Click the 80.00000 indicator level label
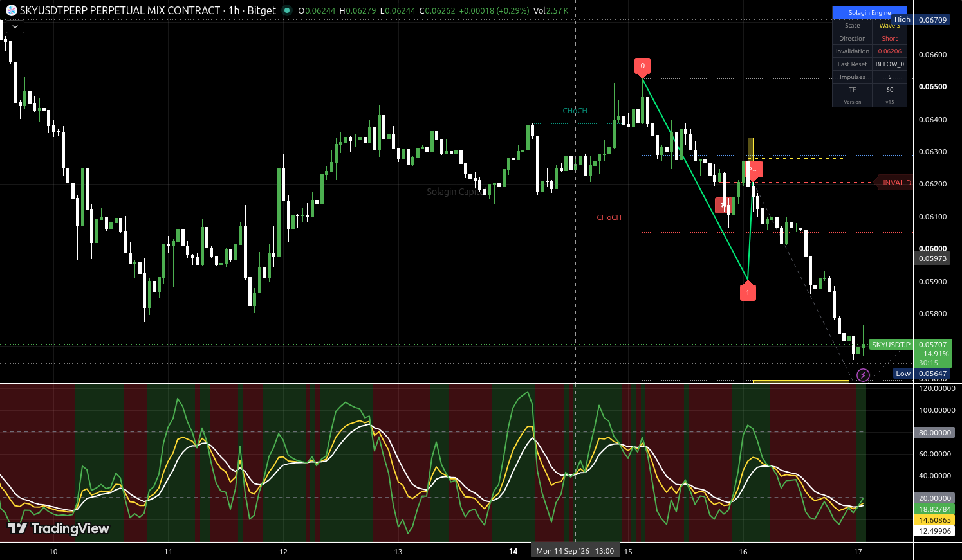962x560 pixels. click(934, 433)
